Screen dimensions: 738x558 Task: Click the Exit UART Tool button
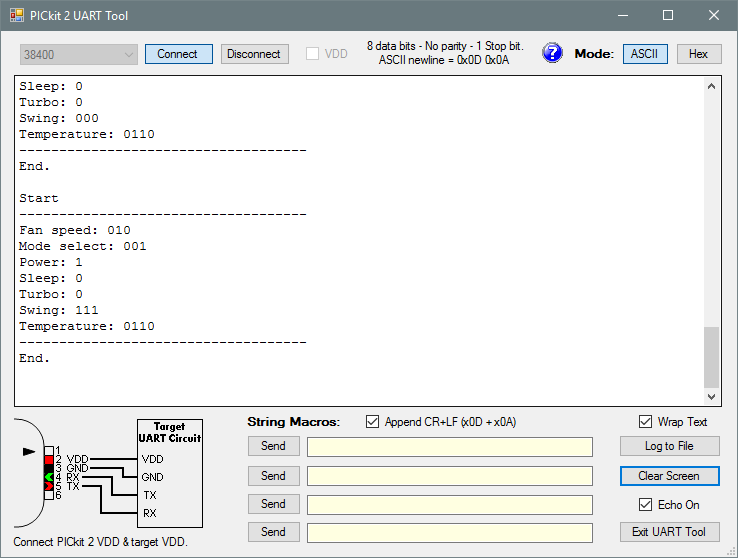(669, 532)
